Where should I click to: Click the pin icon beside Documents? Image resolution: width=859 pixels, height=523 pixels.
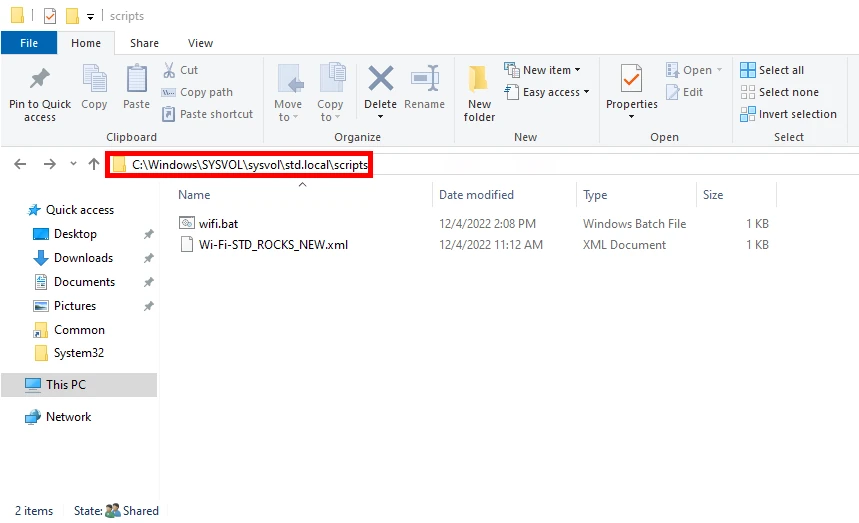pyautogui.click(x=148, y=282)
